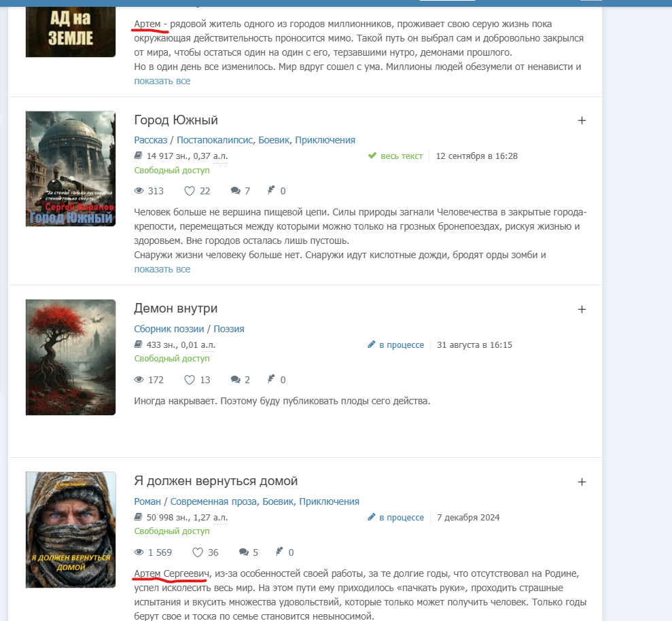Open the book title Демон внутри
This screenshot has width=672, height=621.
176,308
